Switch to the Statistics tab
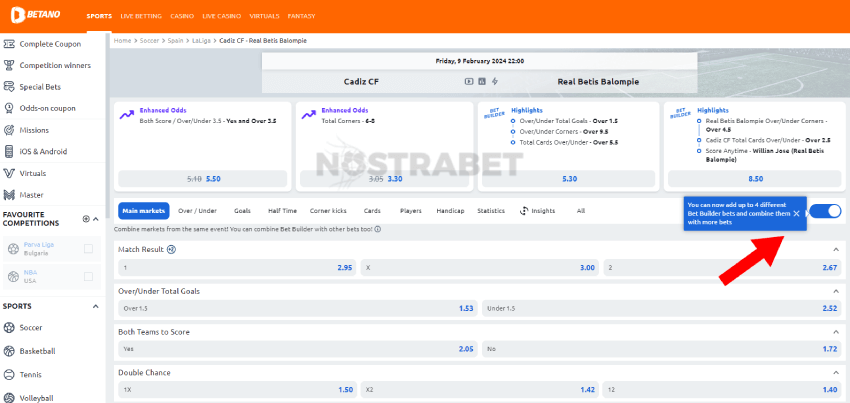This screenshot has height=403, width=850. coord(491,211)
